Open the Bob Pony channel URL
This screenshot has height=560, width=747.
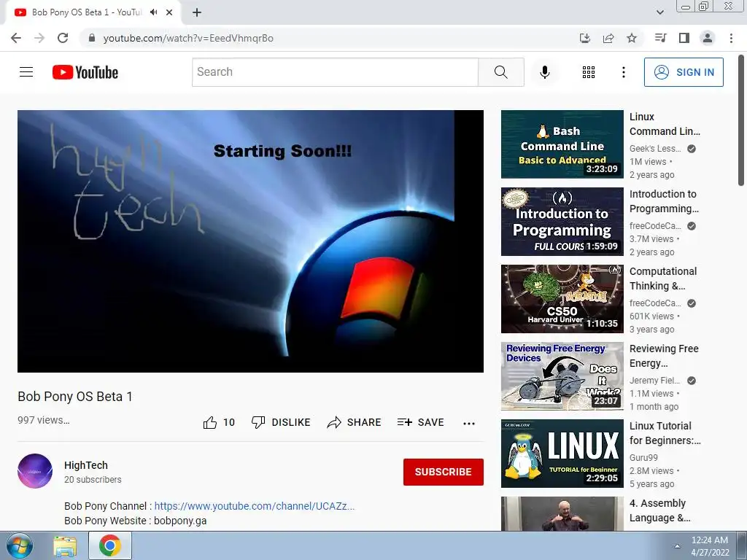point(255,506)
